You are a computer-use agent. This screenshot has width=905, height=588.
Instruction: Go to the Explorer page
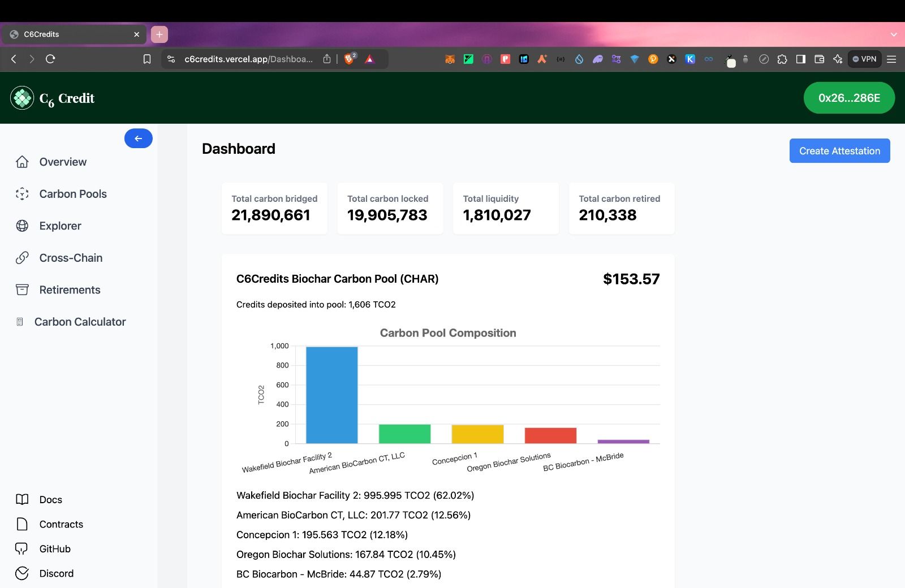pos(60,226)
